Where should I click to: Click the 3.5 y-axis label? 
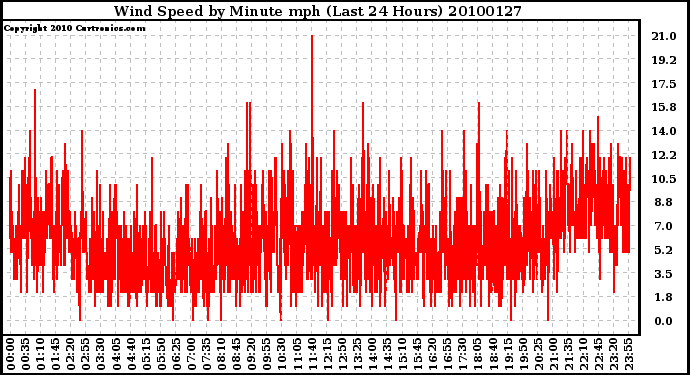(x=664, y=273)
